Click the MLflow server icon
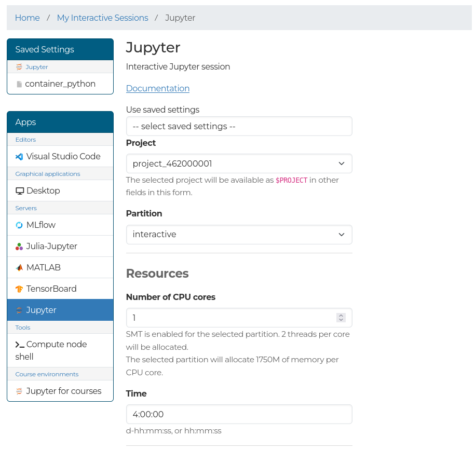476x450 pixels. coord(19,225)
